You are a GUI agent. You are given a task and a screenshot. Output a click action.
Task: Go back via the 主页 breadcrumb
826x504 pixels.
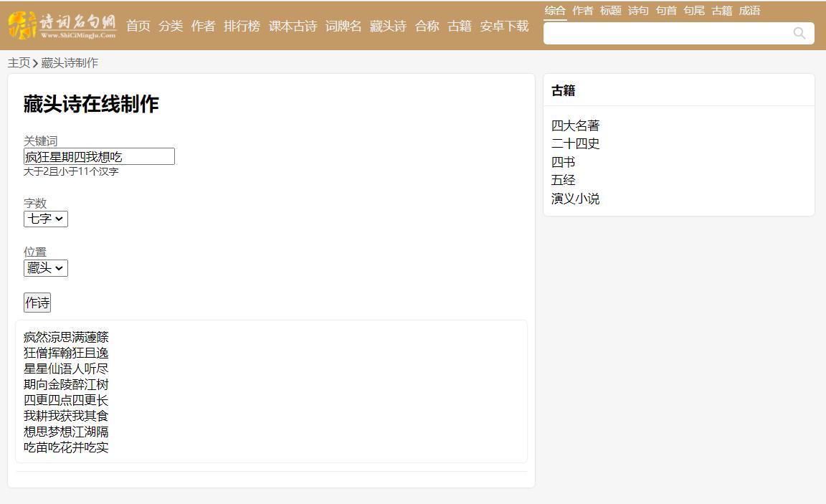[16, 62]
